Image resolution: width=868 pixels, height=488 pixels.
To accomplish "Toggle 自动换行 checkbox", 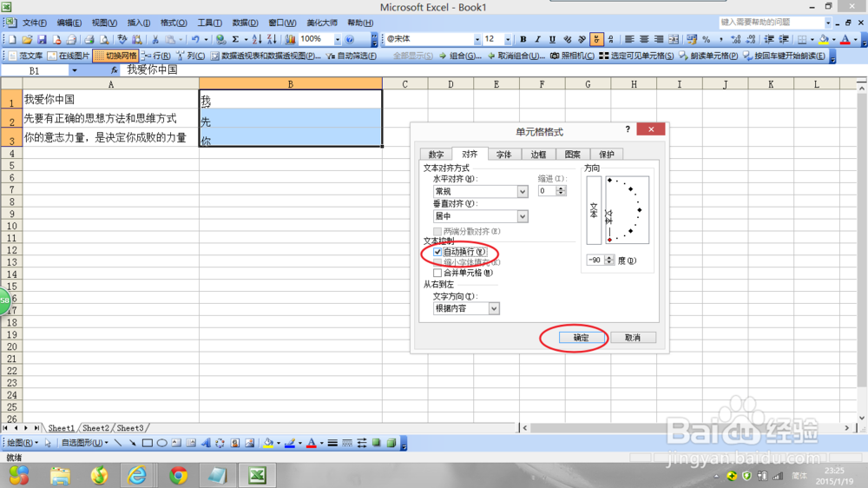I will 437,252.
